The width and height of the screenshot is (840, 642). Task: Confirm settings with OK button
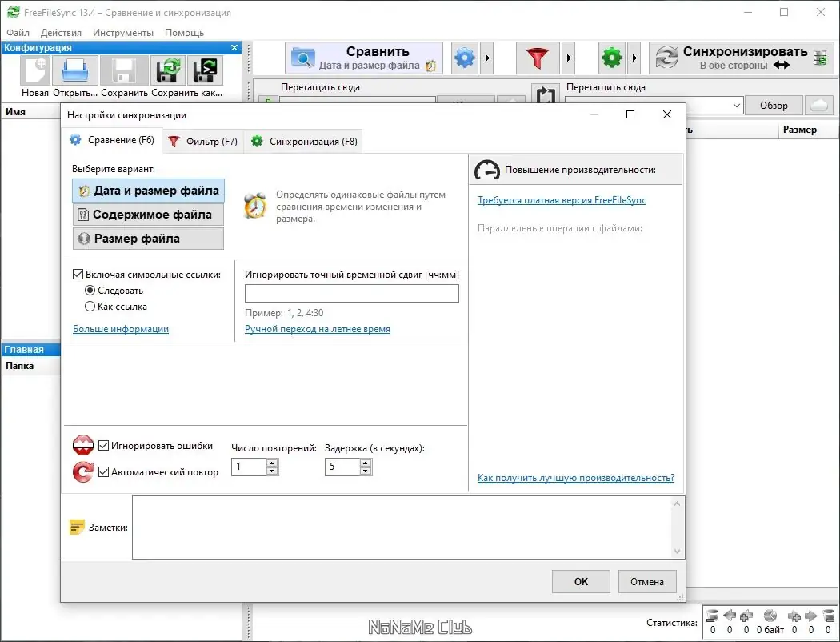(581, 581)
